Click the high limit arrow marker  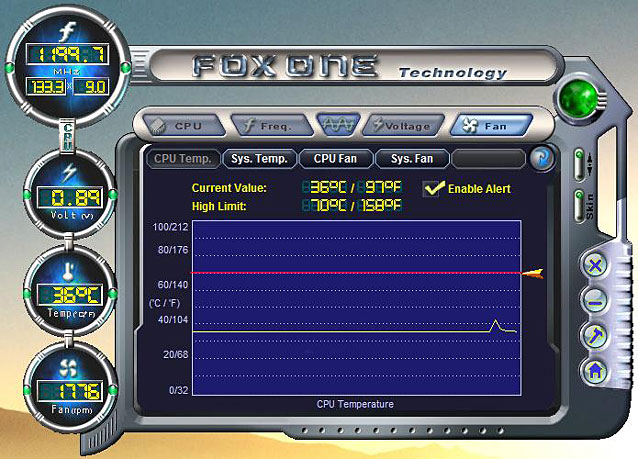tap(533, 273)
